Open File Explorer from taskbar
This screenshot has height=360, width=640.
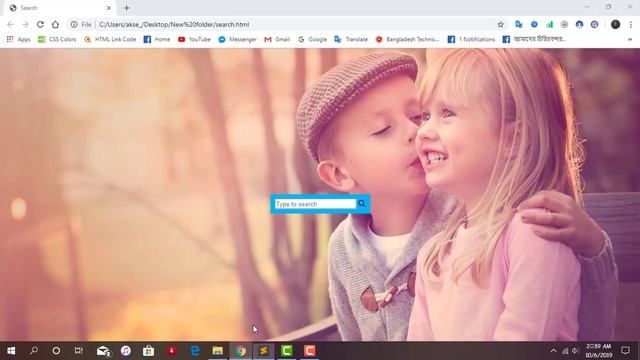click(218, 351)
